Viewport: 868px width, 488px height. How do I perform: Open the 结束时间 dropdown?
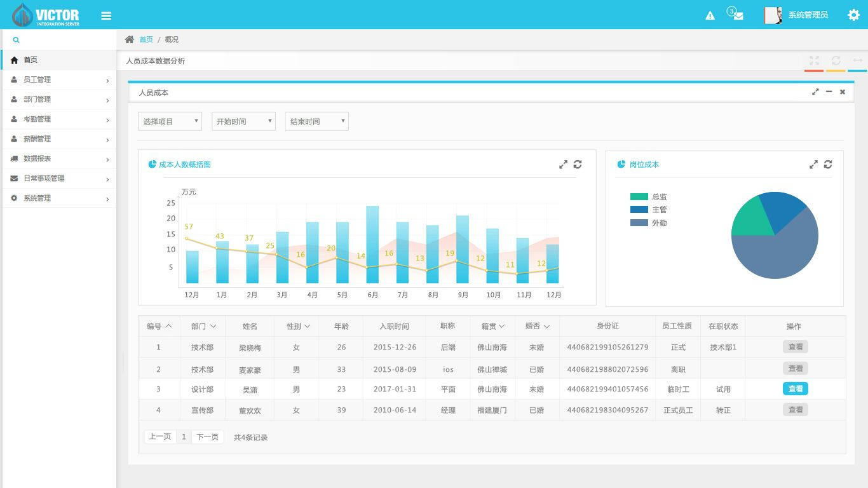coord(316,121)
